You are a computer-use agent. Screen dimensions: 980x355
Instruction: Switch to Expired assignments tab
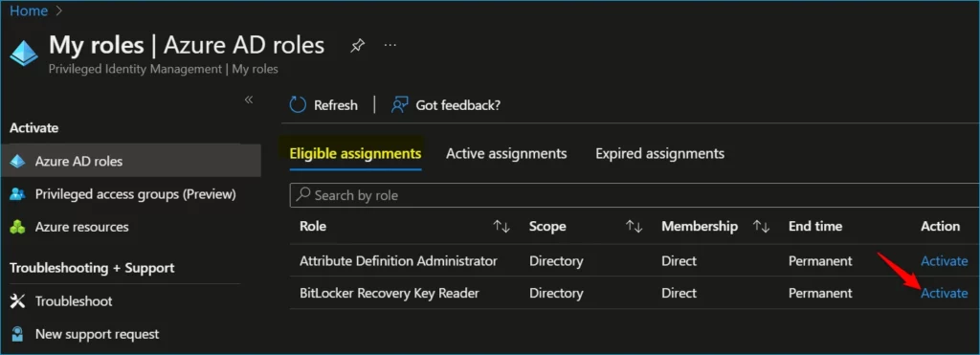[x=660, y=153]
